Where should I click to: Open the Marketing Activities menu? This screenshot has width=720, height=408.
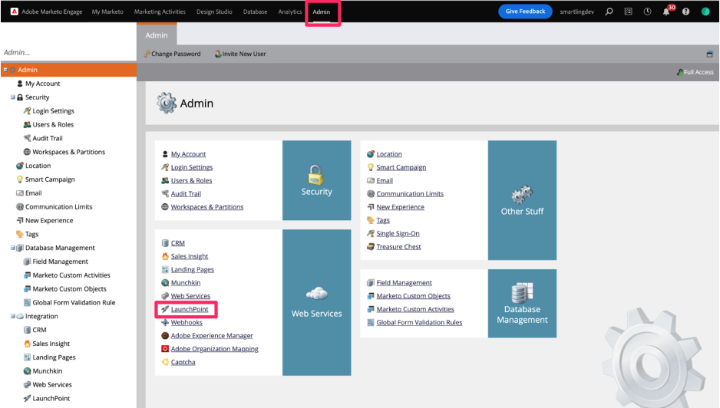(x=160, y=12)
